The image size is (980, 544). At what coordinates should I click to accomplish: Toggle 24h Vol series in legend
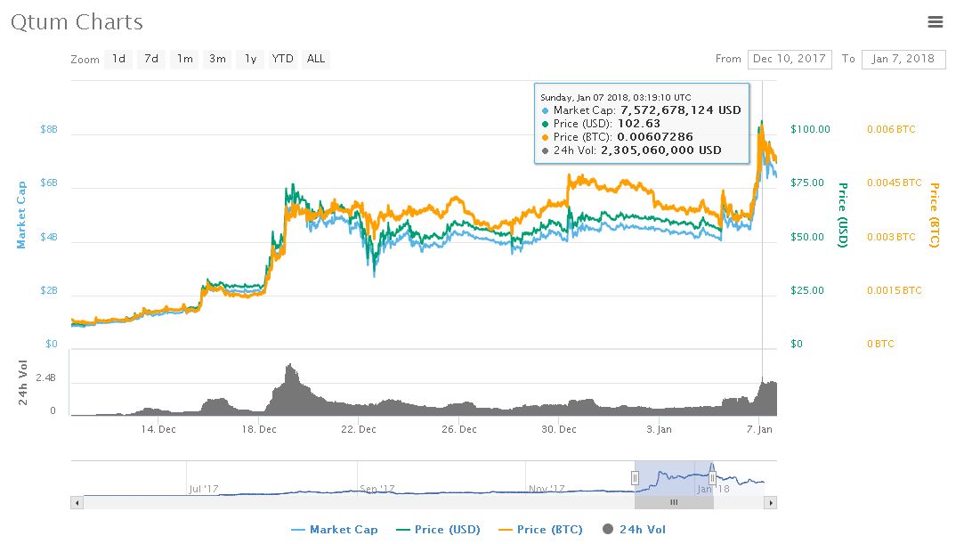(x=635, y=530)
